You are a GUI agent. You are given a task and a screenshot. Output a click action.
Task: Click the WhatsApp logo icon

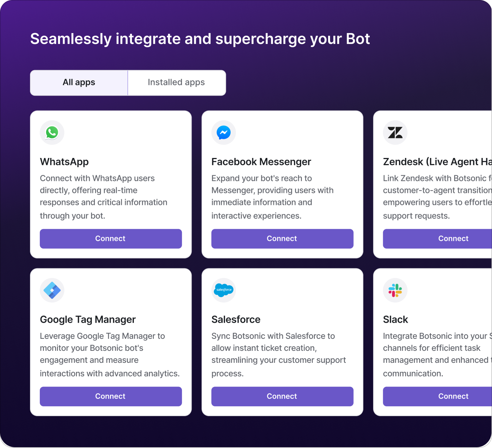point(52,132)
